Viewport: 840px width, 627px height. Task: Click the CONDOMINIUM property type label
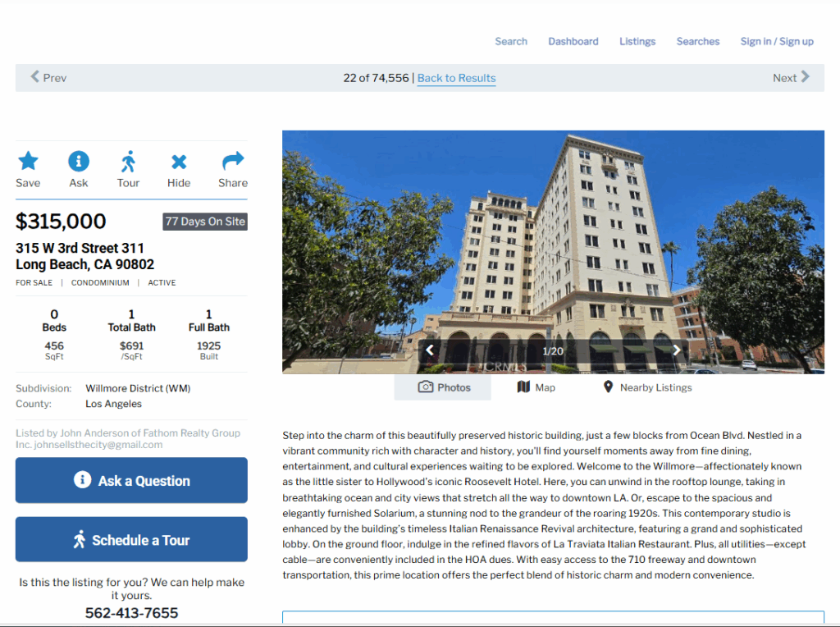(100, 282)
